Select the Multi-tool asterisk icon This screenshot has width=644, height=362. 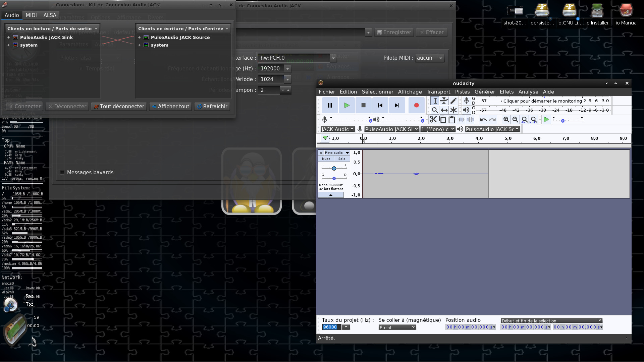point(453,110)
